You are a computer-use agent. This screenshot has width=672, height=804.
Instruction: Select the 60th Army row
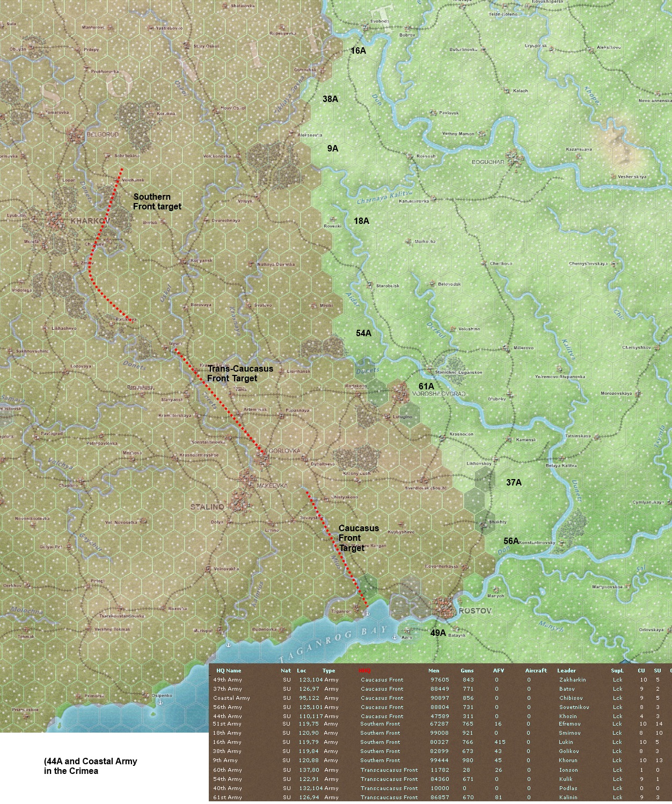tap(440, 770)
